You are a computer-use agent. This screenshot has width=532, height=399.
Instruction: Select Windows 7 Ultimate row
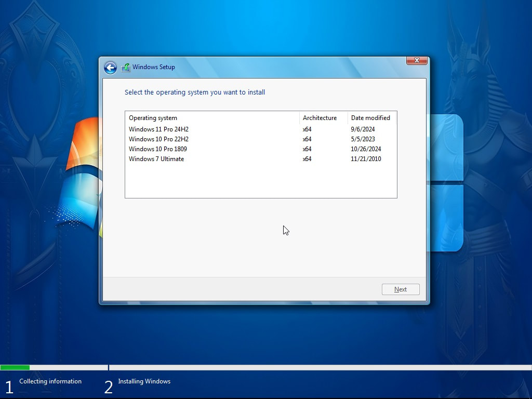point(261,159)
